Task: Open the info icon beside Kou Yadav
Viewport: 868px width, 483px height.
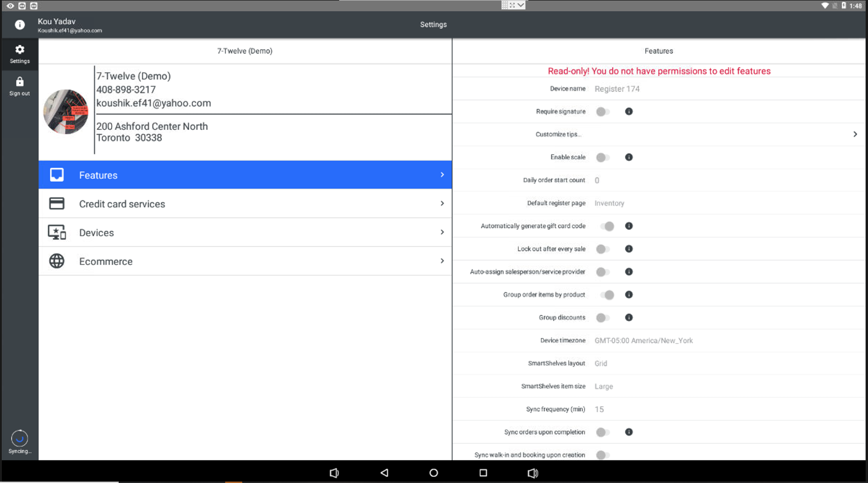Action: tap(19, 25)
